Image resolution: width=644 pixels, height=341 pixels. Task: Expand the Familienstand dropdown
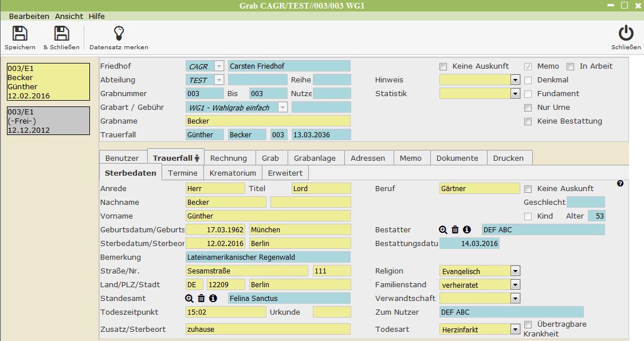click(x=515, y=285)
